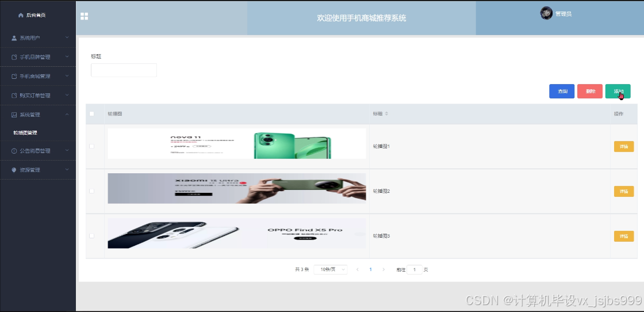Click the blue 查询 button

tap(562, 92)
